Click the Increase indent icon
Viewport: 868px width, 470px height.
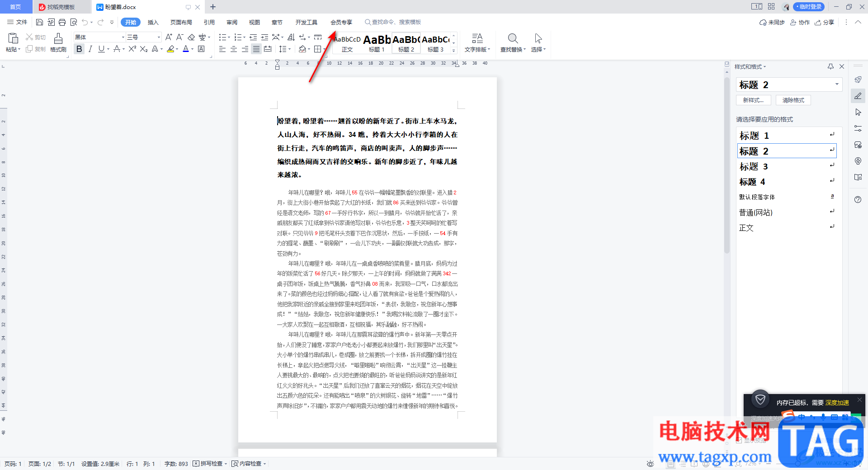pyautogui.click(x=264, y=37)
